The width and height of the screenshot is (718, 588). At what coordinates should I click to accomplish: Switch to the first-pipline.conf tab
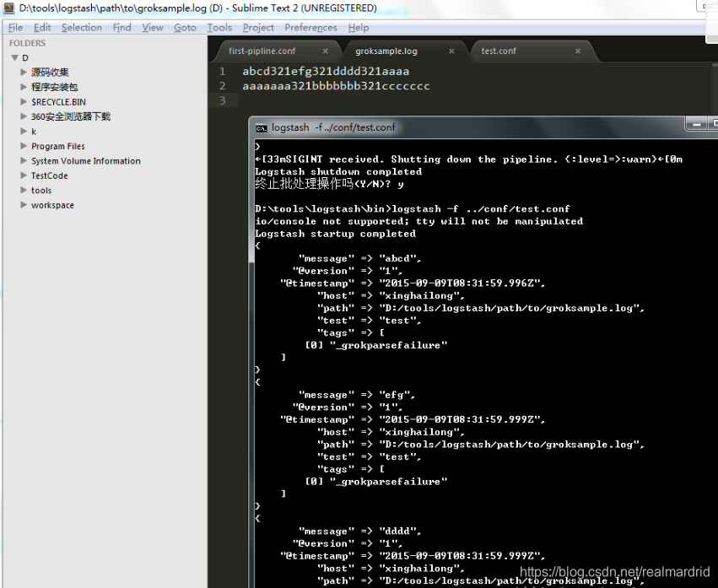coord(262,51)
